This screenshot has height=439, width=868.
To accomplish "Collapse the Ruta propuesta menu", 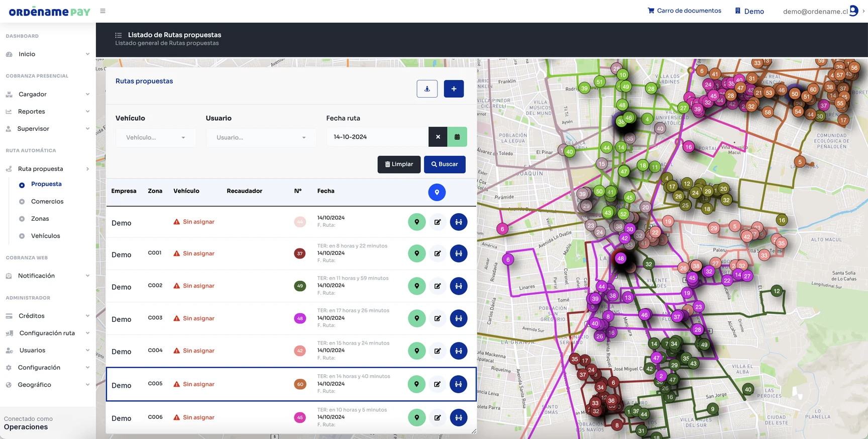I will pos(48,169).
